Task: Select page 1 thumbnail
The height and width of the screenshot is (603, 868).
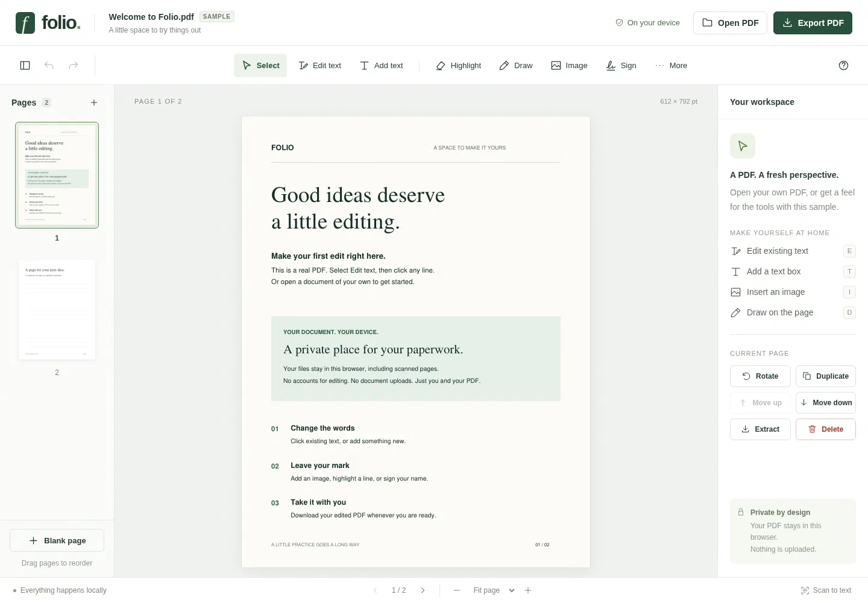Action: [x=57, y=175]
